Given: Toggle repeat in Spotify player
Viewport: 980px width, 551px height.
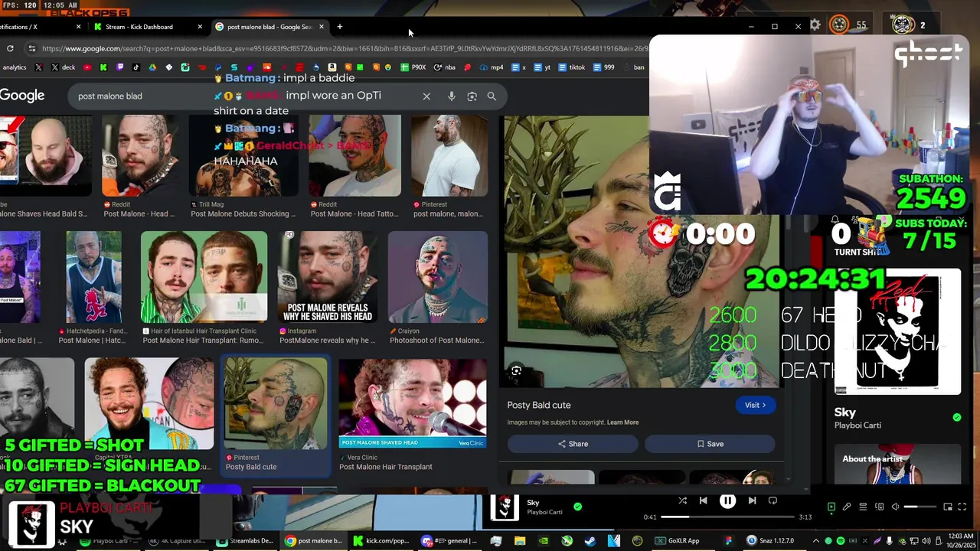Looking at the screenshot, I should tap(773, 500).
